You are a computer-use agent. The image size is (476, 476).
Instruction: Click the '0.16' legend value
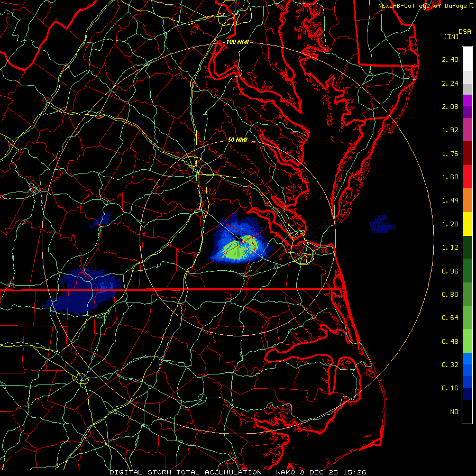click(450, 388)
